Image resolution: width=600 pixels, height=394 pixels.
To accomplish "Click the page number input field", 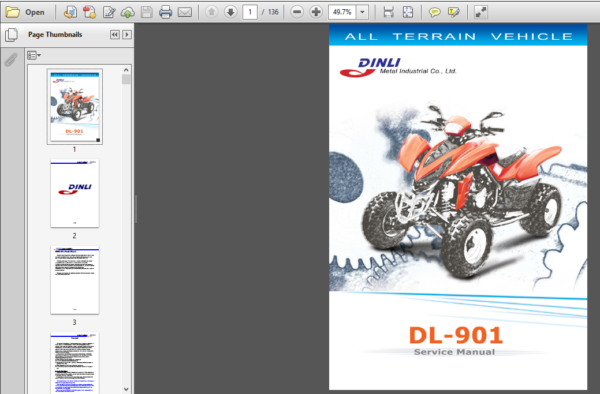I will pos(250,12).
